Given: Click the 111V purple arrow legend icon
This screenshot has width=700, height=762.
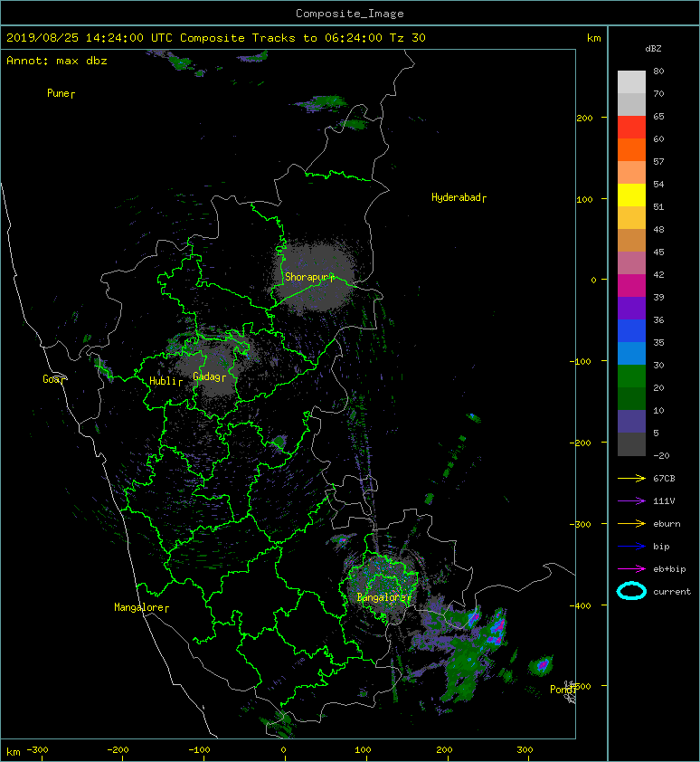Looking at the screenshot, I should pos(631,501).
